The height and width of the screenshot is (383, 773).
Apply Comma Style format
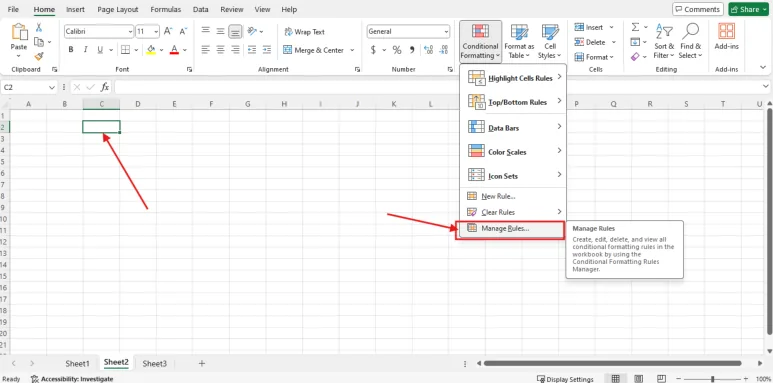point(412,50)
